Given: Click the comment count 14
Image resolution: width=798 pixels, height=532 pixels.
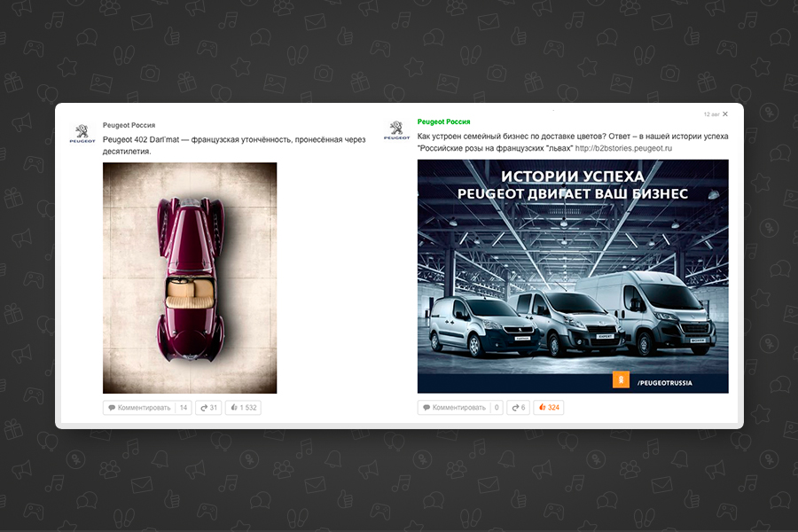Looking at the screenshot, I should pyautogui.click(x=184, y=408).
